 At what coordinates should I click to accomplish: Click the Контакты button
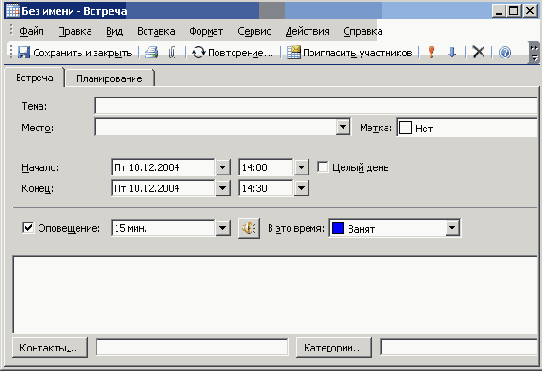pyautogui.click(x=50, y=347)
